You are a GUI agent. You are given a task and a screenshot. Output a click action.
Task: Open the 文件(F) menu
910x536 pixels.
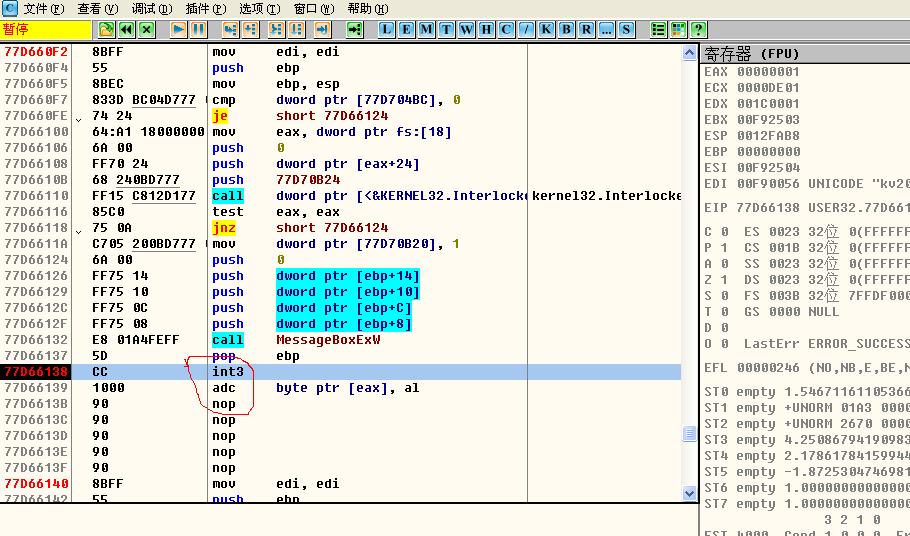tap(44, 9)
